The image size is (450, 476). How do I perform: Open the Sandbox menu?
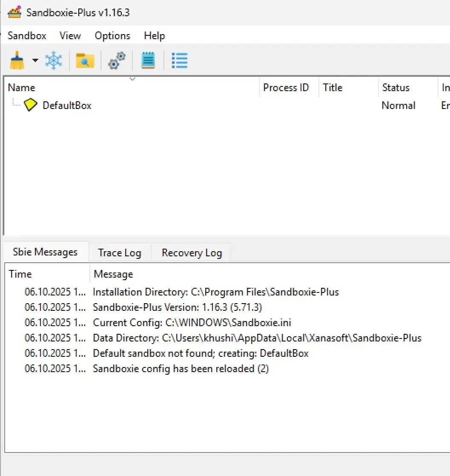(x=27, y=35)
